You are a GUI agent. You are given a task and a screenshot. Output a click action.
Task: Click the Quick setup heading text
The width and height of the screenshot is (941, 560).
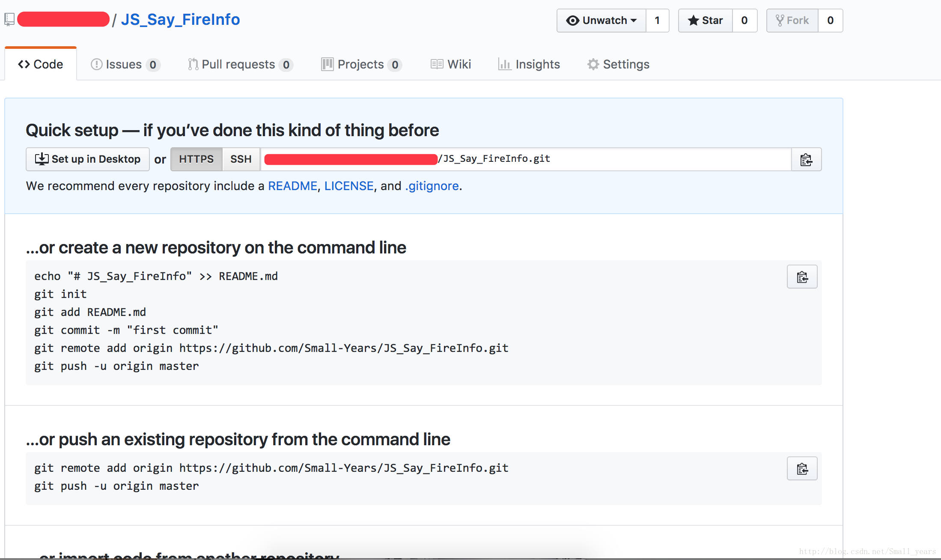tap(232, 130)
